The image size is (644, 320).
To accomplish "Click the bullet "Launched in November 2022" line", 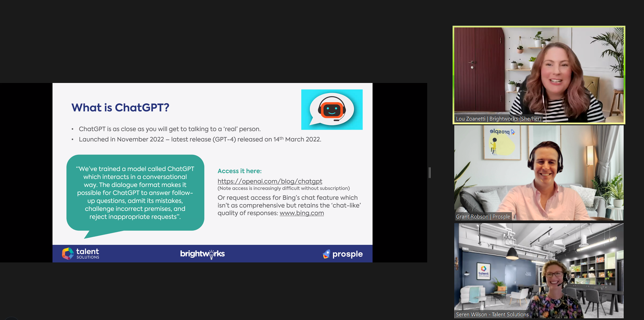I will coord(200,139).
